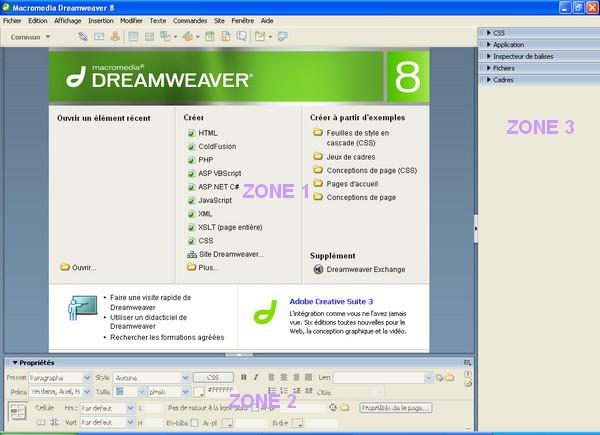Click the CSS button in Propriétés
The width and height of the screenshot is (600, 435).
tap(213, 378)
